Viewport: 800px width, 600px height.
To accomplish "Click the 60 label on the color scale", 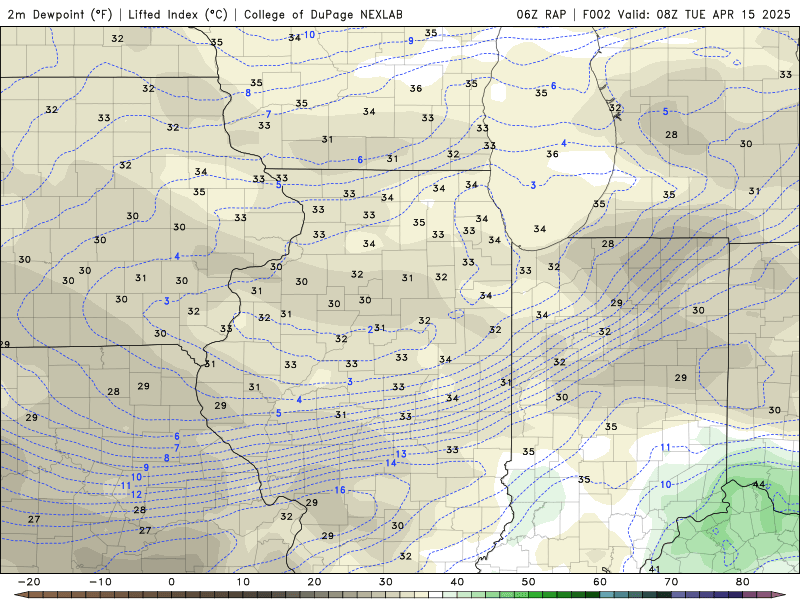I will coord(600,582).
